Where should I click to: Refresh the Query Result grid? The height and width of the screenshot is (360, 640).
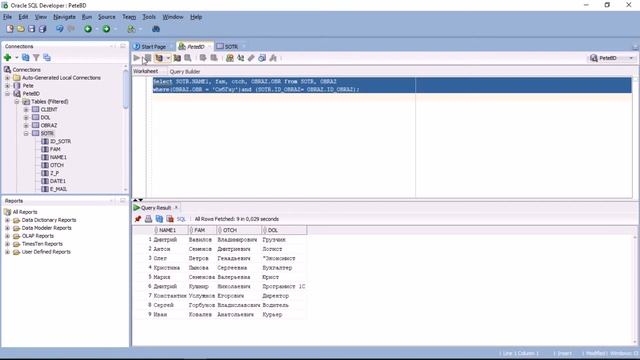159,219
